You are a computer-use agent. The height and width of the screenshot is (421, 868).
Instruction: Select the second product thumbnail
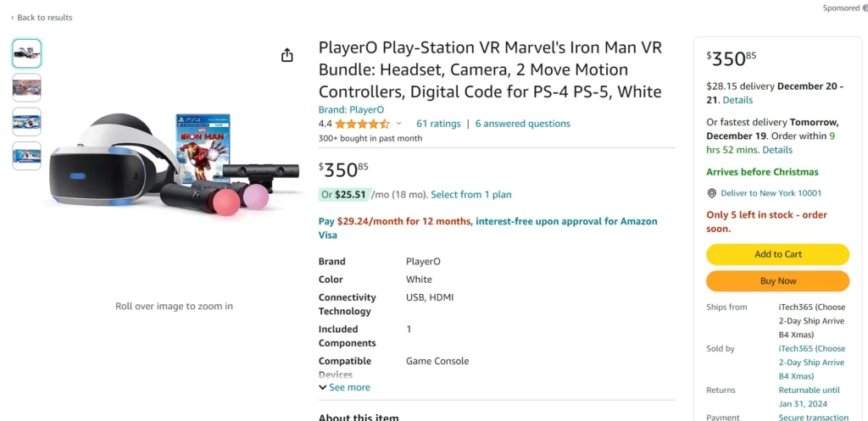click(x=27, y=87)
